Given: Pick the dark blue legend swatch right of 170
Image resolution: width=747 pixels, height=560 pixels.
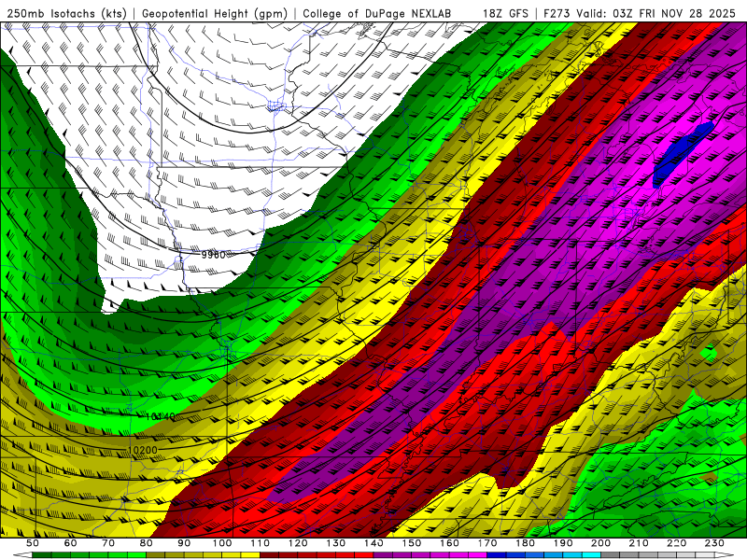Looking at the screenshot, I should [497, 555].
